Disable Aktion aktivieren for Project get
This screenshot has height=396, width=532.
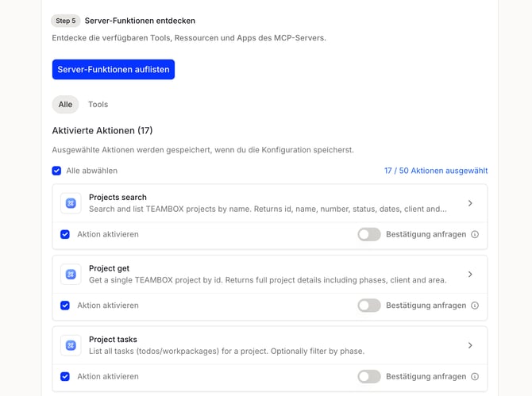[x=65, y=306]
